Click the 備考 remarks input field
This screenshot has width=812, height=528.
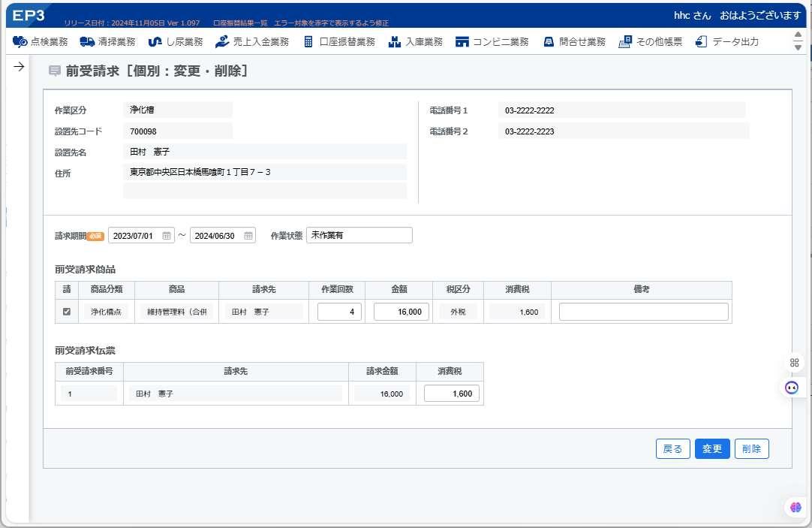point(643,312)
